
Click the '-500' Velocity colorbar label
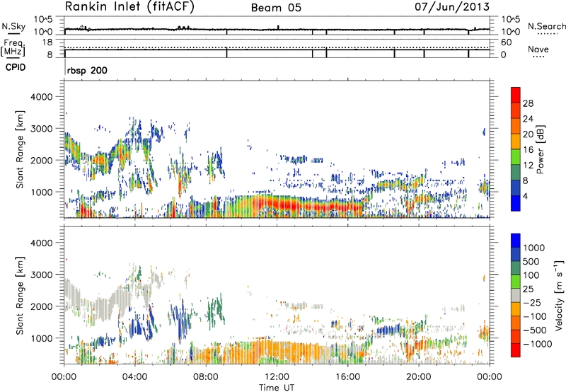(535, 330)
